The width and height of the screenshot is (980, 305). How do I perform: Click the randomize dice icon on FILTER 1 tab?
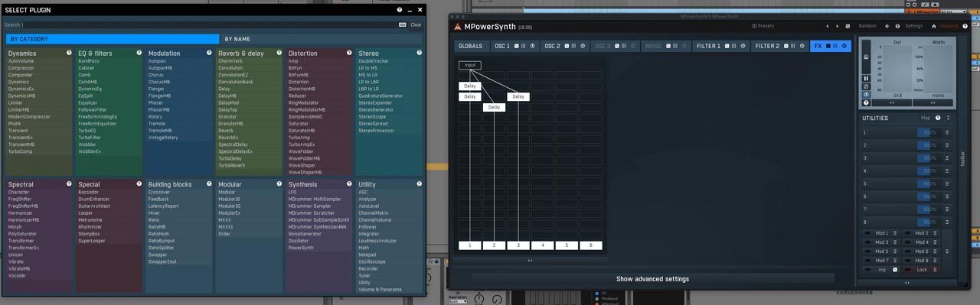pyautogui.click(x=727, y=46)
